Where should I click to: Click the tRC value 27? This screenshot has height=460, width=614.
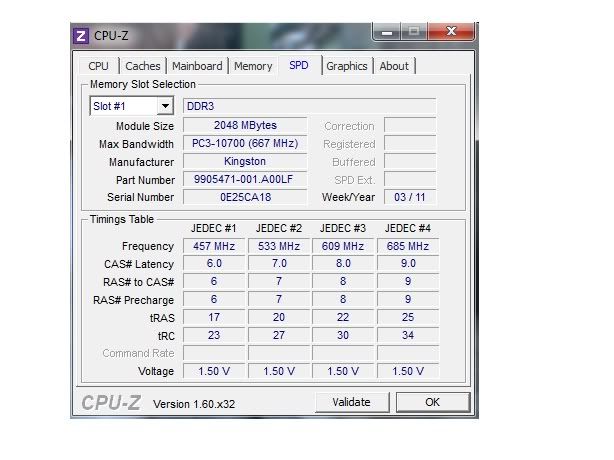tap(279, 335)
